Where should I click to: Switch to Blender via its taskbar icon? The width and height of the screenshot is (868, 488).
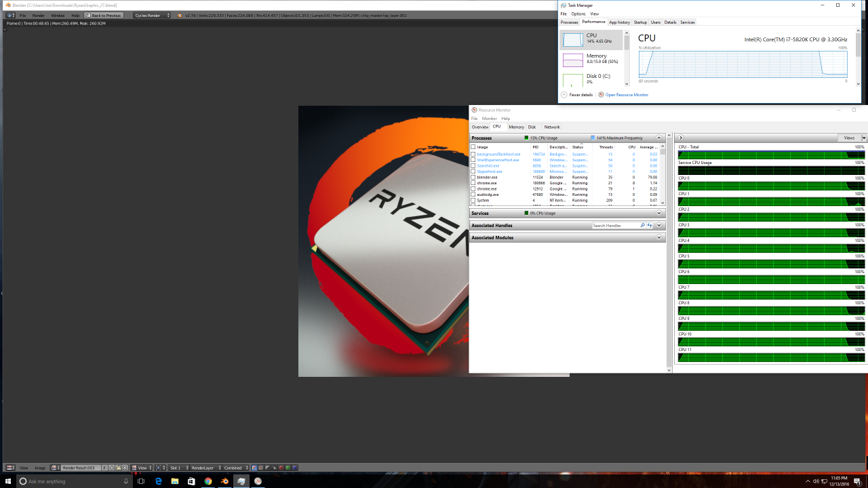point(224,481)
